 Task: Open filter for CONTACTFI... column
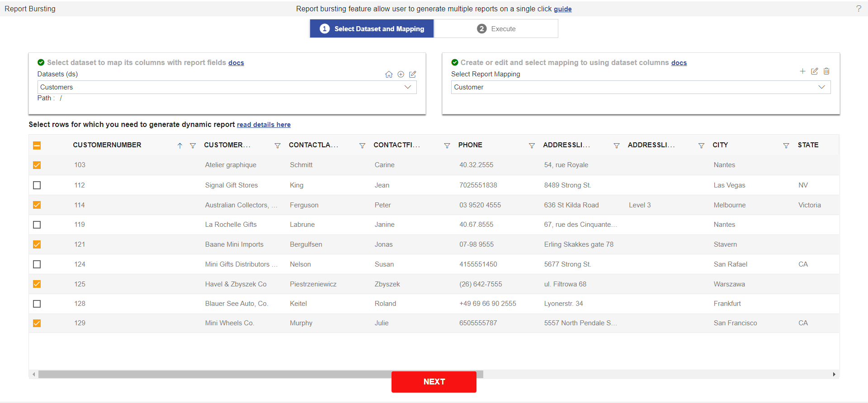coord(447,145)
